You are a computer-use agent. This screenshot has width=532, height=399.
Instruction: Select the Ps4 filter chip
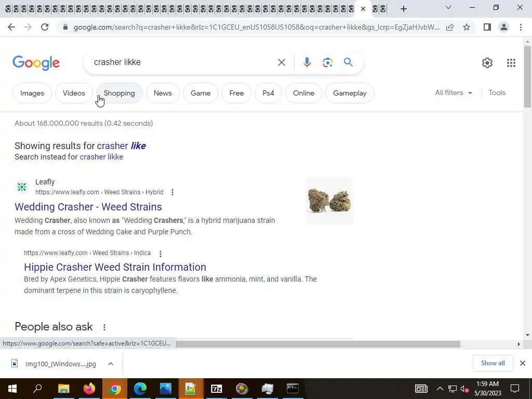(x=268, y=93)
